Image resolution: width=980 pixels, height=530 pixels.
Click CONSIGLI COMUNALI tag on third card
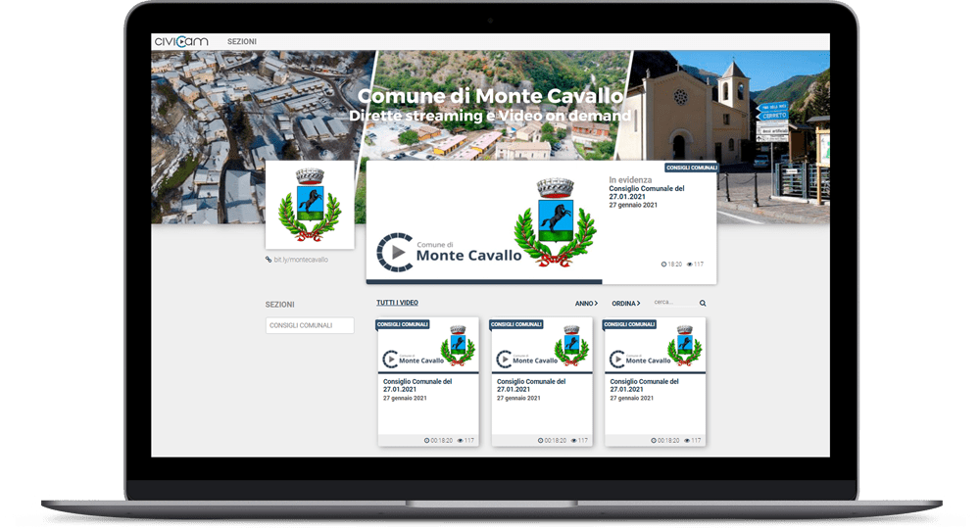pyautogui.click(x=629, y=324)
